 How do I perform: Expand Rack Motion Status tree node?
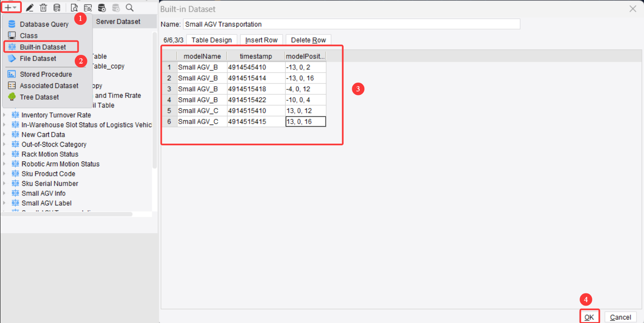(x=5, y=154)
